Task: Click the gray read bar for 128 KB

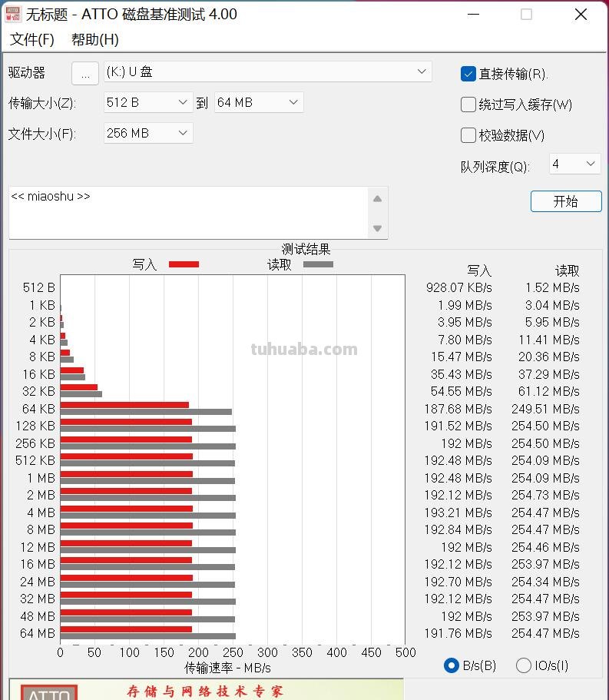Action: click(148, 429)
